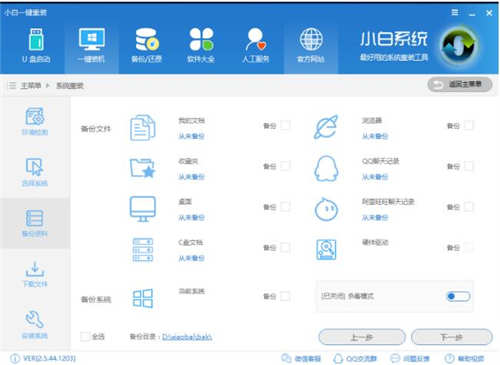The image size is (500, 365).
Task: Open the backup directory path link
Action: click(187, 337)
